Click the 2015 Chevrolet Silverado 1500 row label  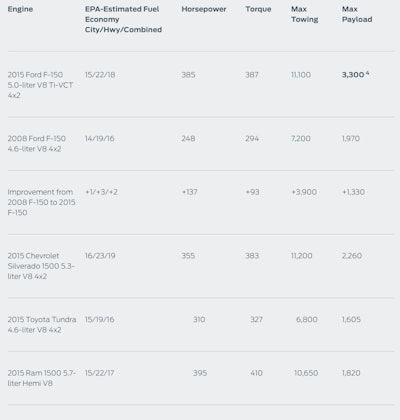point(41,266)
